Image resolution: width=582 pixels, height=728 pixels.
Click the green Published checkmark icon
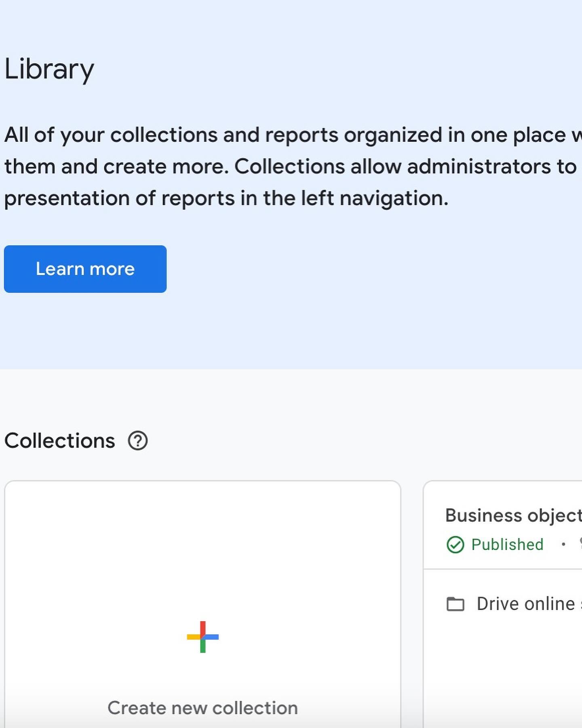point(455,545)
